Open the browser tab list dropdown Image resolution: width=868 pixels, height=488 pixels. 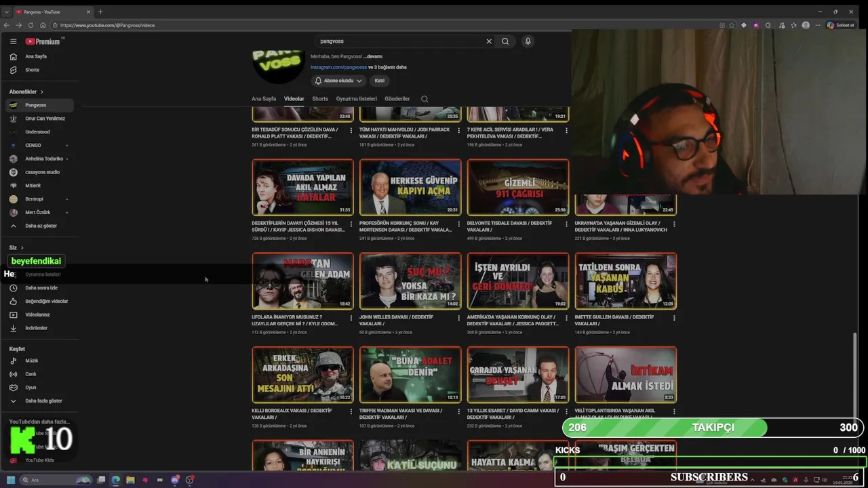pyautogui.click(x=6, y=12)
